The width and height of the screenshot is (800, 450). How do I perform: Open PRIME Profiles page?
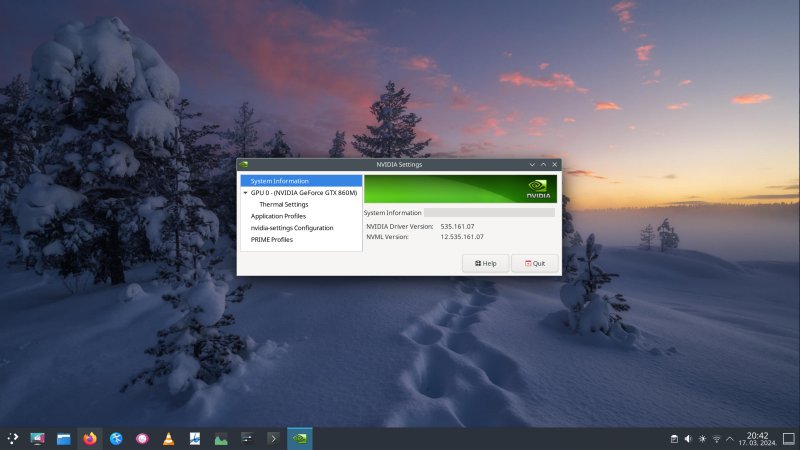coord(271,240)
